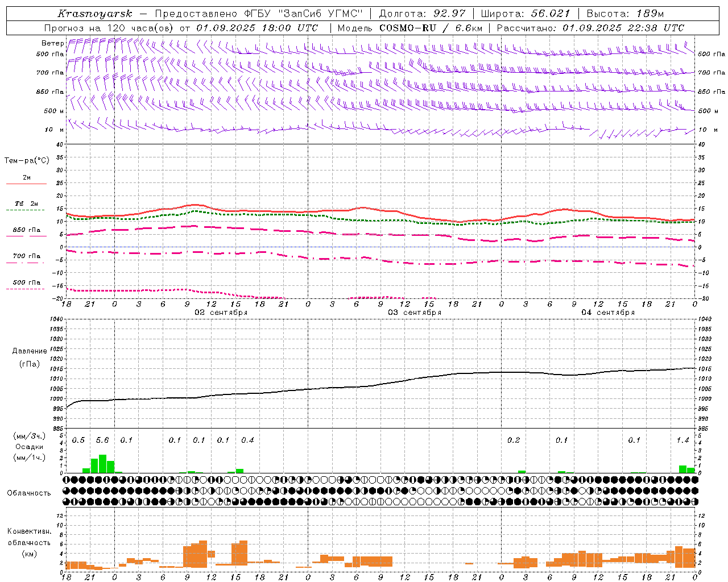Screen dimensions: 728x582
Task: Click the 04 сентября date label
Action: point(608,312)
